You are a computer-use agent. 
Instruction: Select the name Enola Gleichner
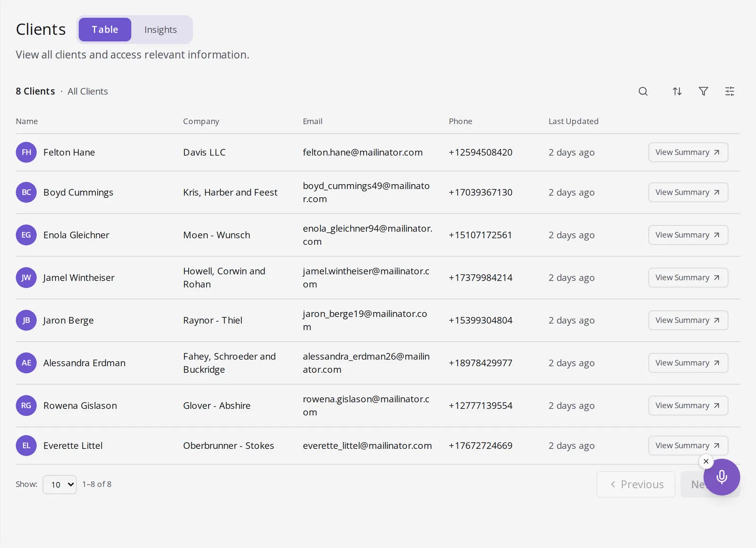76,235
